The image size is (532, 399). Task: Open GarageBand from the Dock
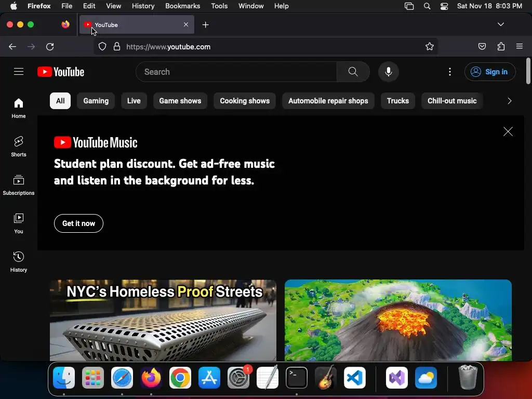tap(326, 378)
